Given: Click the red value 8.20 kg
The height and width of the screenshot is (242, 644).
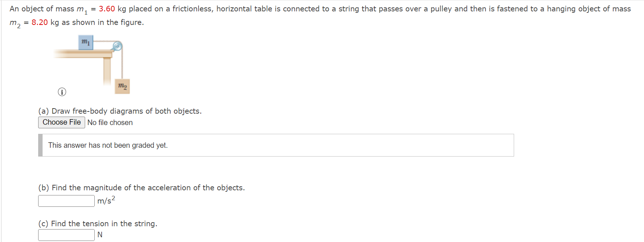Looking at the screenshot, I should tap(39, 22).
